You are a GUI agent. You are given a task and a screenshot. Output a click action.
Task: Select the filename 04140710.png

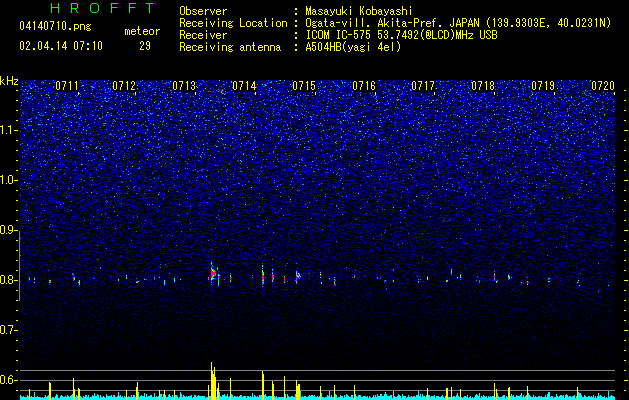pos(55,26)
